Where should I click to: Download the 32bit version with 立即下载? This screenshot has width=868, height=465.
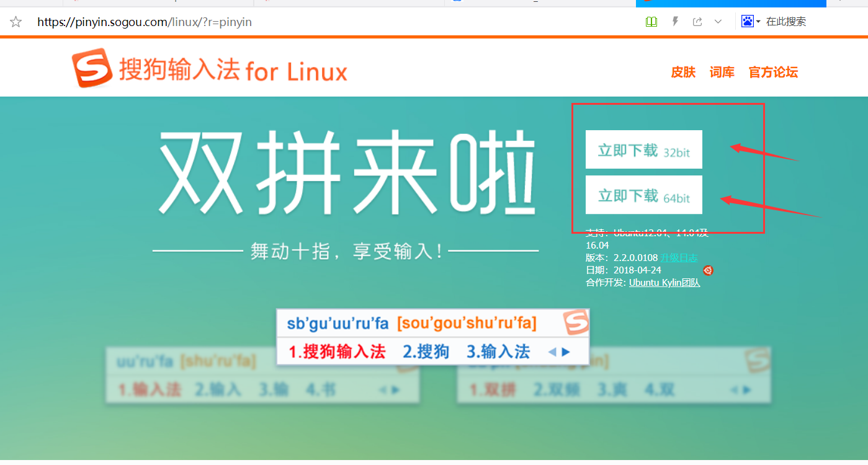click(644, 149)
